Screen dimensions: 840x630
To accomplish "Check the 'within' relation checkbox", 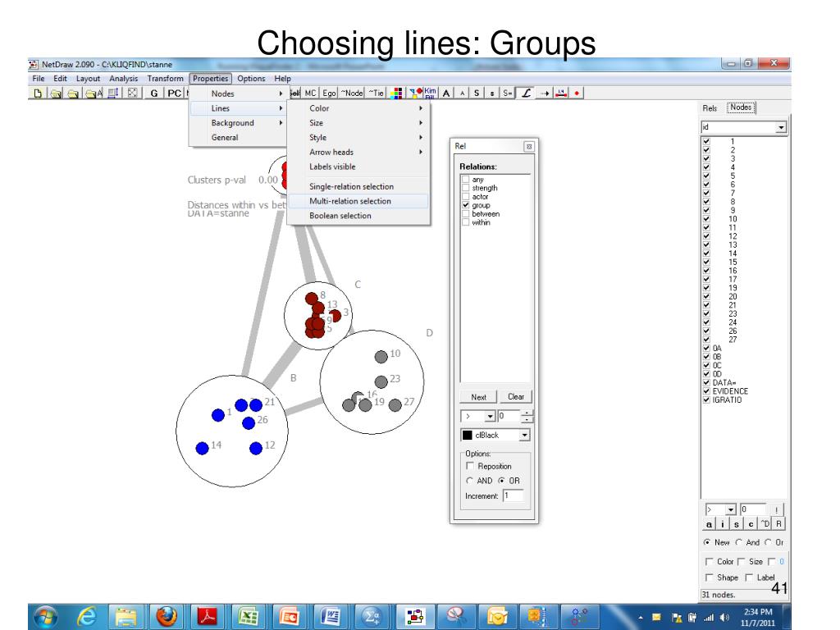I will [466, 222].
